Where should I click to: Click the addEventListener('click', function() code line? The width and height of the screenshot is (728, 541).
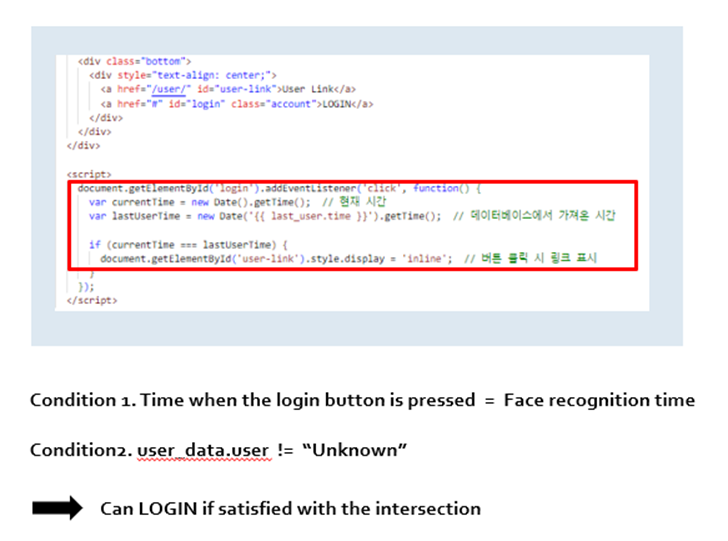click(x=280, y=188)
